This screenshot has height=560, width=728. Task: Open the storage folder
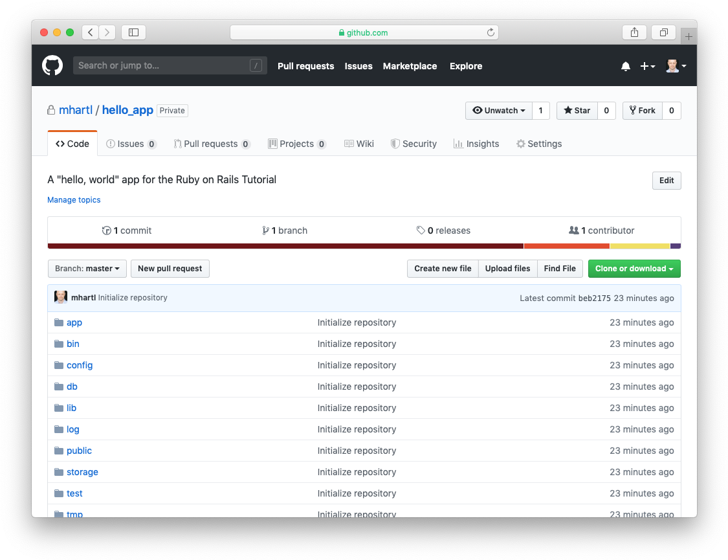click(82, 472)
